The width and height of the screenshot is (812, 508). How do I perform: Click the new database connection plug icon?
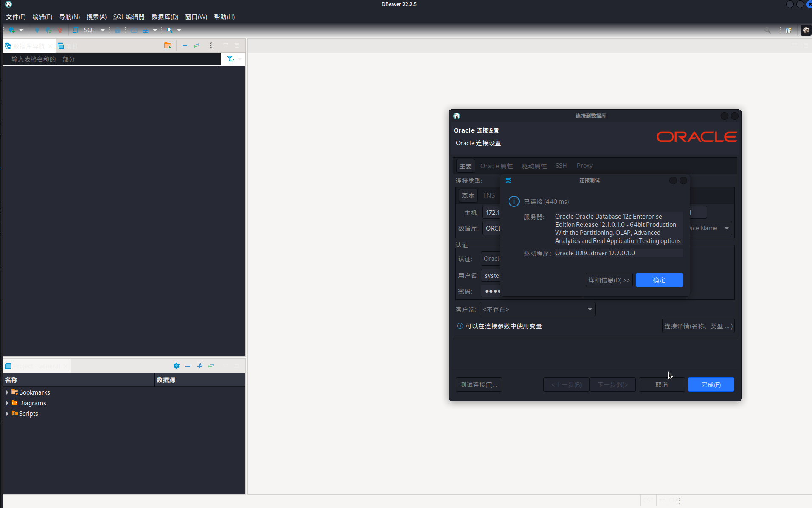click(12, 30)
